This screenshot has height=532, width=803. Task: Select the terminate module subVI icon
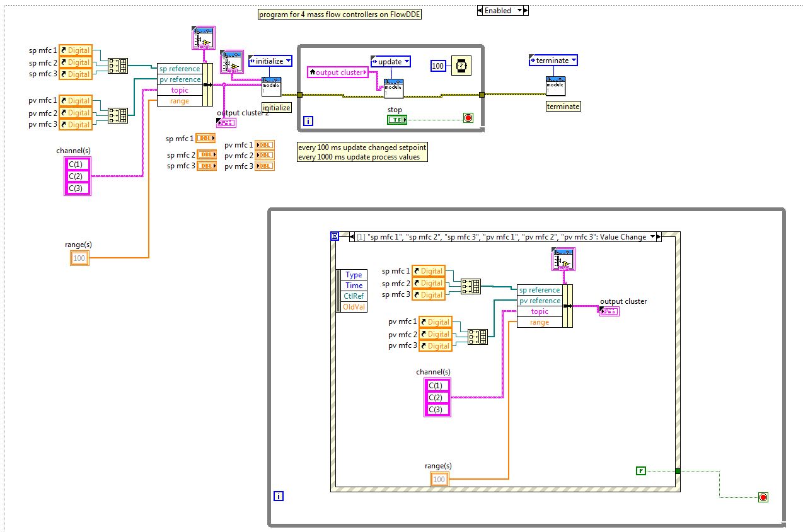click(x=555, y=86)
